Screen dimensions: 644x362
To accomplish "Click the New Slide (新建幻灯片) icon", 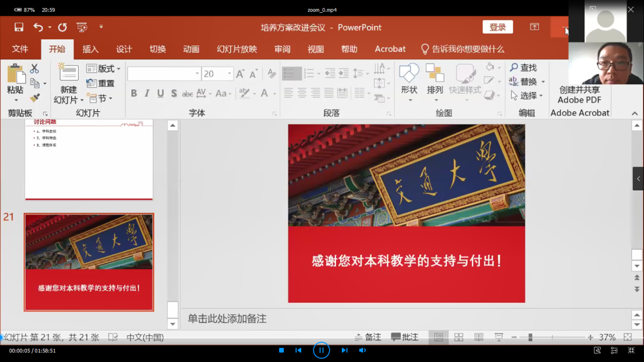I will [69, 73].
